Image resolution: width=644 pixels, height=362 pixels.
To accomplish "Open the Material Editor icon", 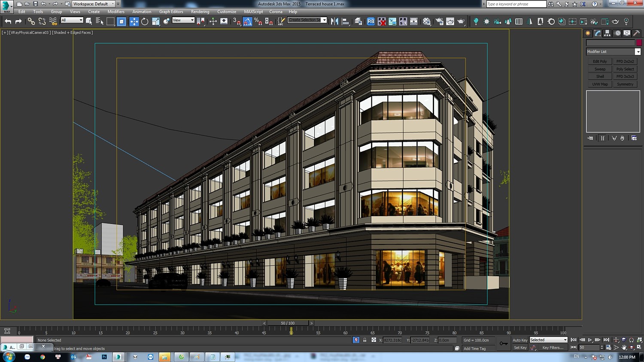I will tap(426, 21).
